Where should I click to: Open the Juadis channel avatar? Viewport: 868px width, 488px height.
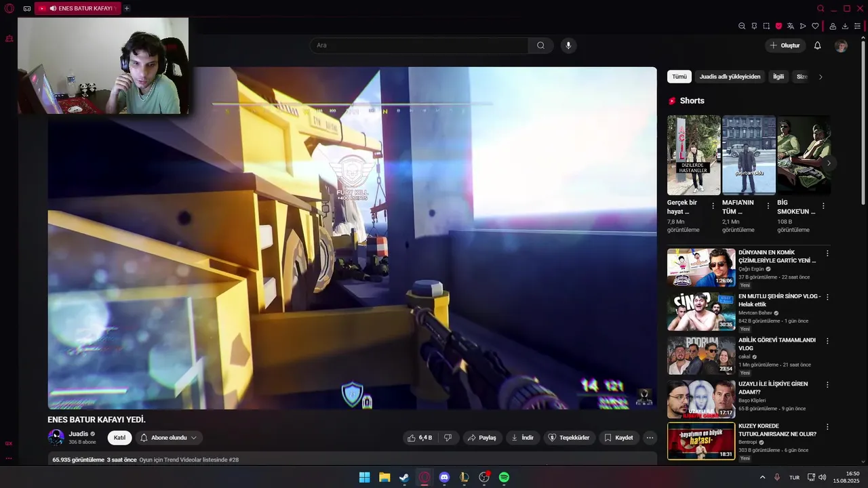[x=56, y=438]
